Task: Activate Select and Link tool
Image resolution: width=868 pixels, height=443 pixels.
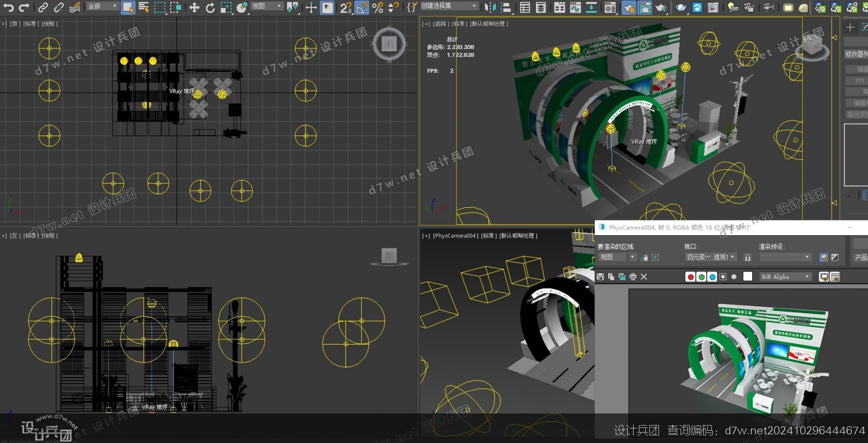Action: coord(43,8)
